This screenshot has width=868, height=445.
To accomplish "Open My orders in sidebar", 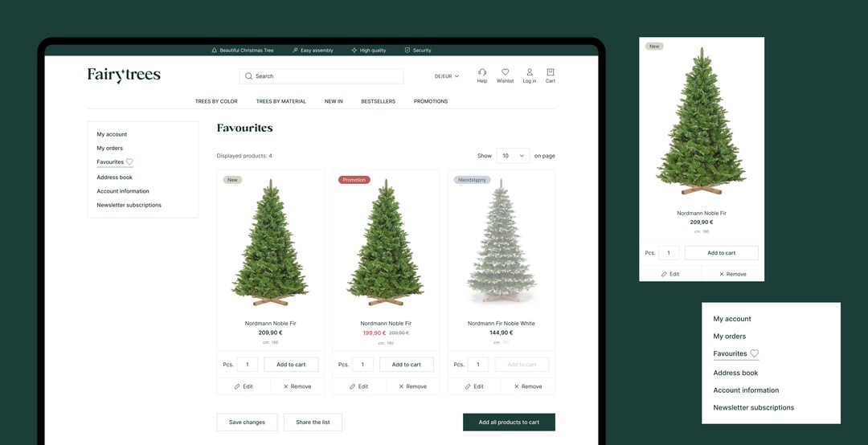I will (x=109, y=149).
